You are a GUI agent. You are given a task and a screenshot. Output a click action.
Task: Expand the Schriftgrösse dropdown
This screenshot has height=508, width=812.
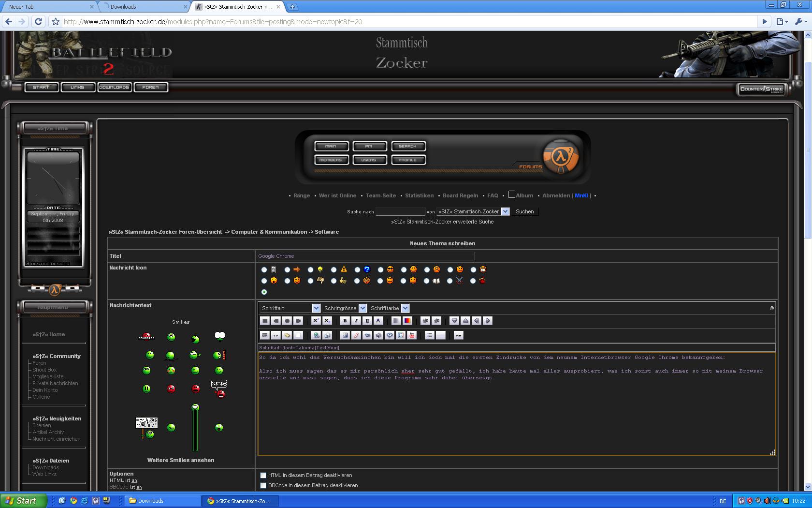[x=345, y=308]
